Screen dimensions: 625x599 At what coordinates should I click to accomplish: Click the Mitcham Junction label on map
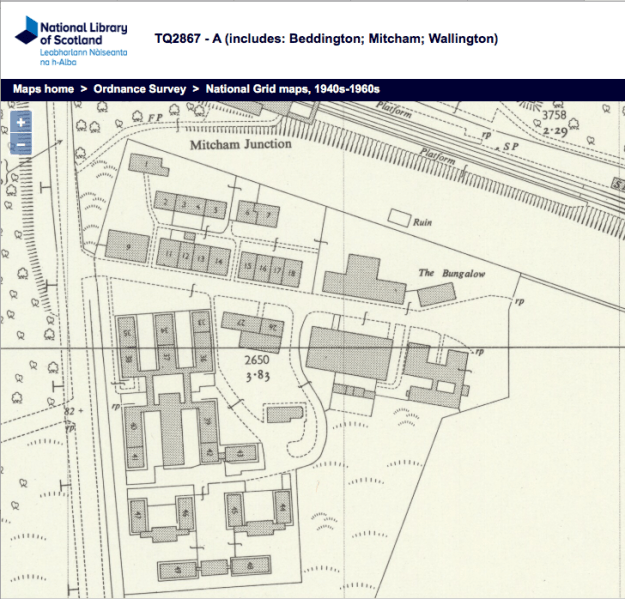240,144
